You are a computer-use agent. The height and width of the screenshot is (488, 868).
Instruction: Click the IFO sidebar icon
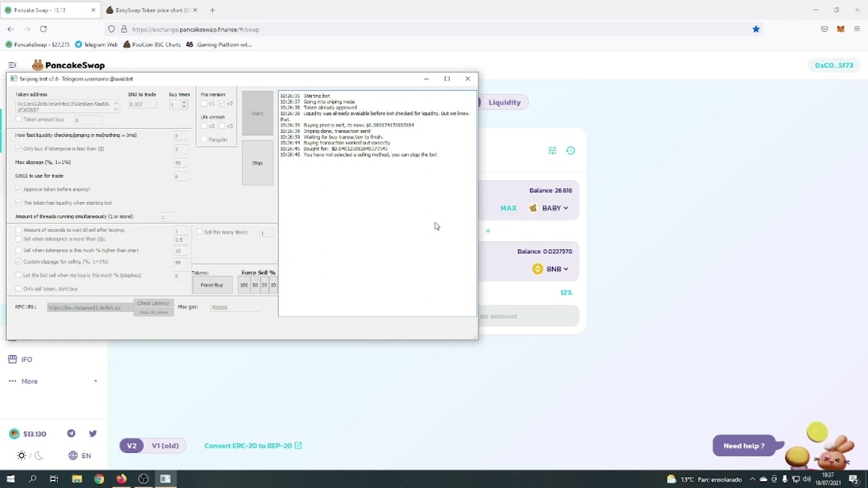pos(12,359)
